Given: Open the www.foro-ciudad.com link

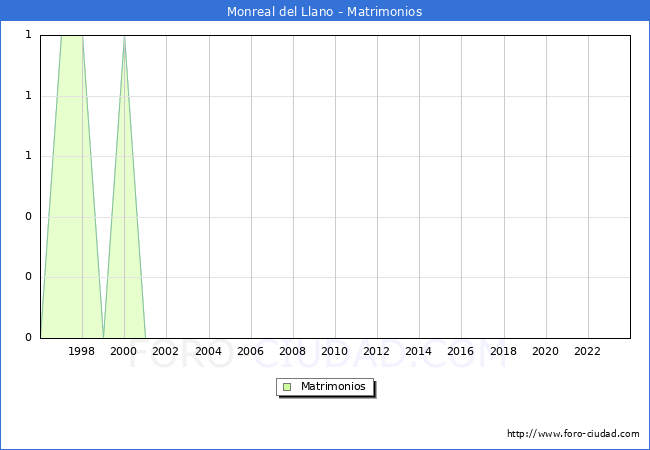Looking at the screenshot, I should (x=573, y=434).
